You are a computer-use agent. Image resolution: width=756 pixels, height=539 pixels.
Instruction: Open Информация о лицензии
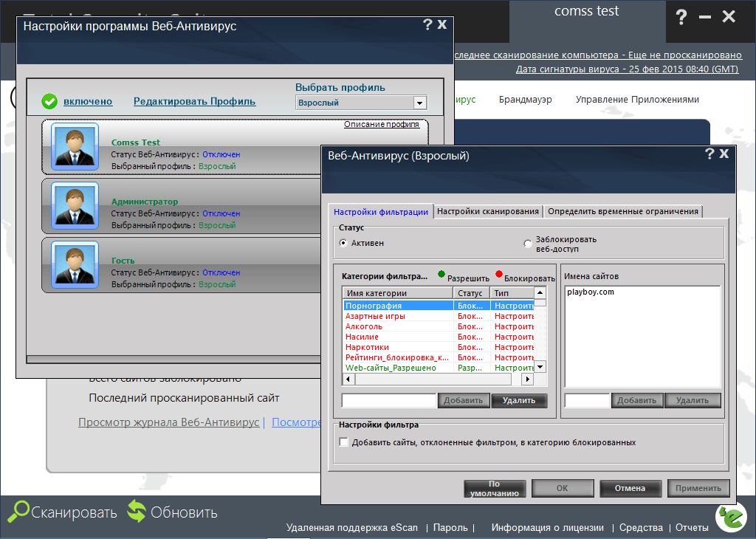click(547, 528)
